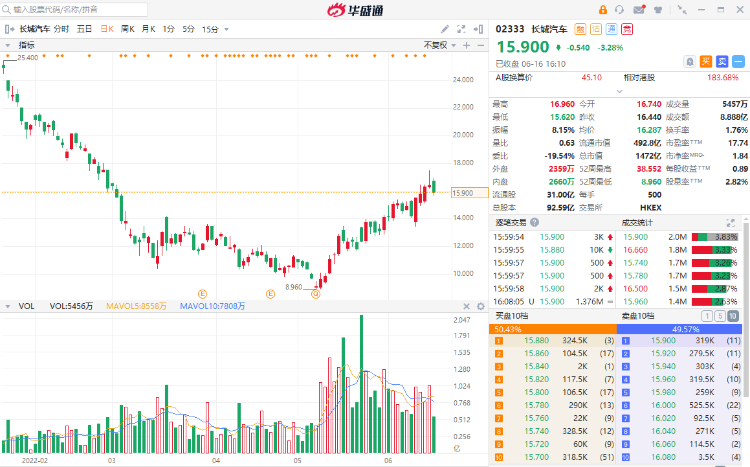Click the blue 卖 sell button

[722, 61]
